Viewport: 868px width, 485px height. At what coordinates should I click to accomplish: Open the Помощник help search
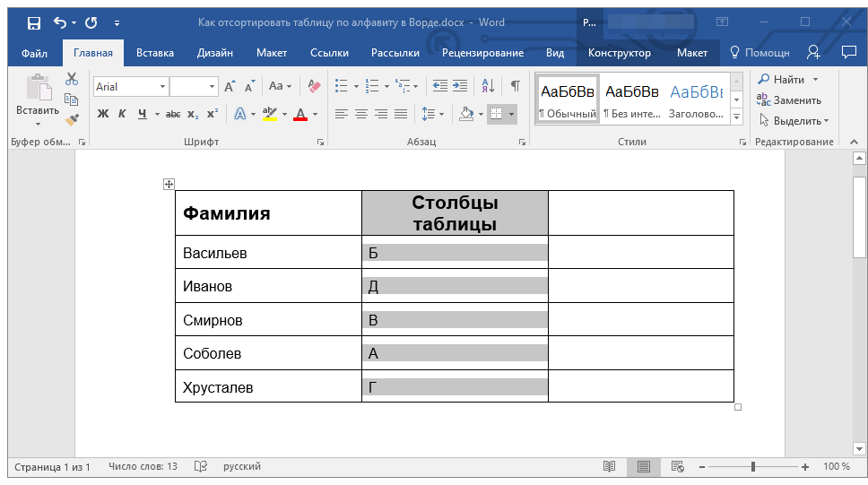(x=759, y=53)
